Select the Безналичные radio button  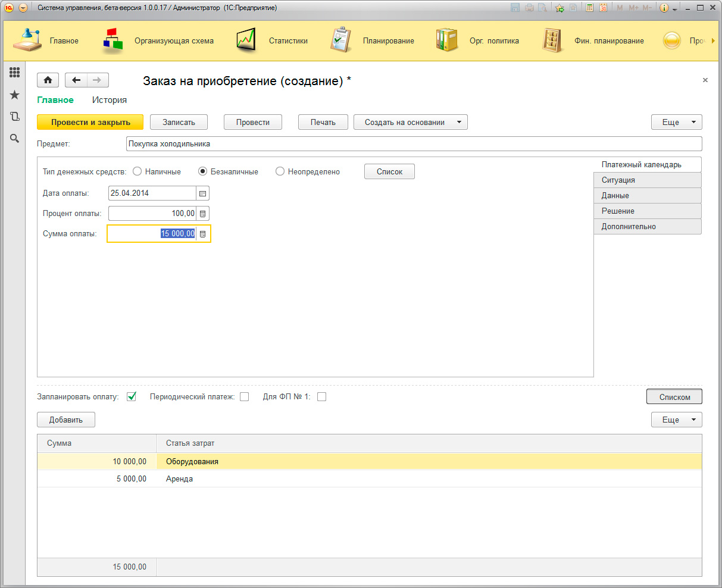203,171
